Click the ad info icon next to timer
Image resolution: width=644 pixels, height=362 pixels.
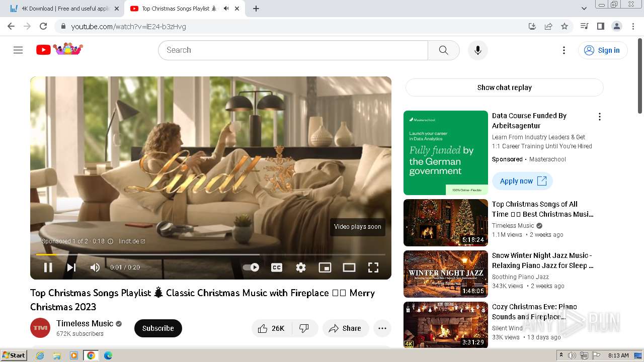[111, 241]
